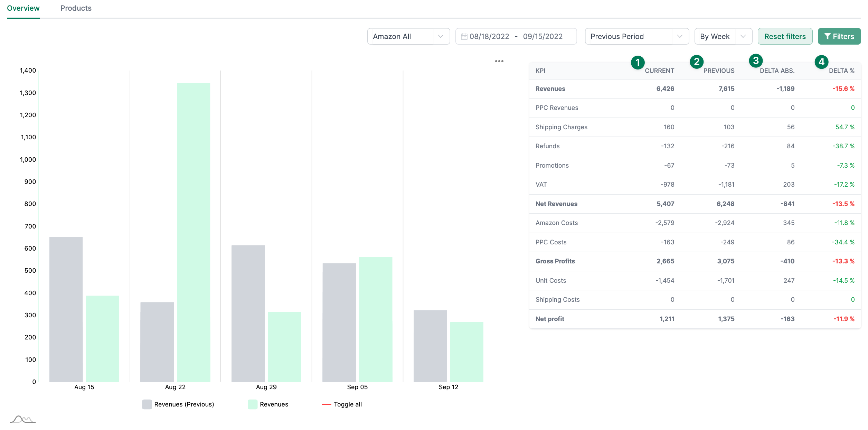Click the CURRENT column header
This screenshot has width=868, height=430.
(659, 71)
